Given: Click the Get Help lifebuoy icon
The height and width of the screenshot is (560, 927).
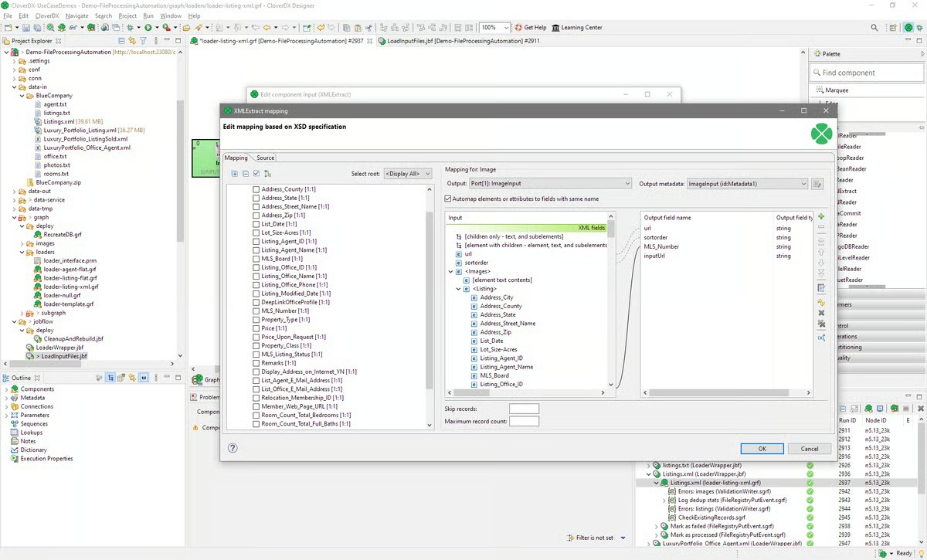Looking at the screenshot, I should (x=518, y=28).
